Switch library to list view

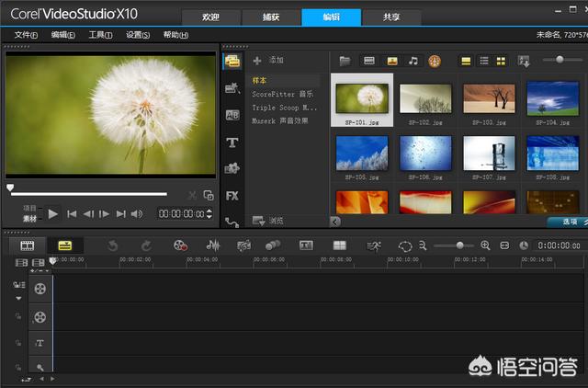coord(484,61)
